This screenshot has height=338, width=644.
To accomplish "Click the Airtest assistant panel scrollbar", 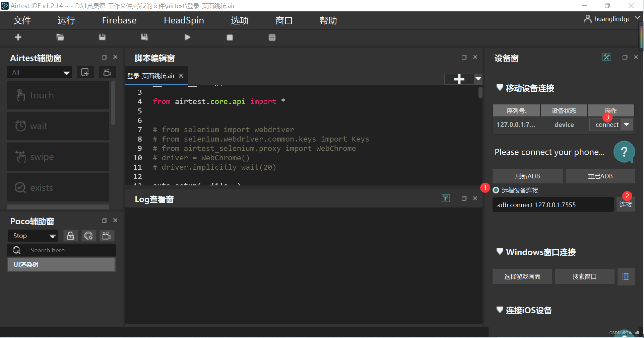I will [x=113, y=103].
